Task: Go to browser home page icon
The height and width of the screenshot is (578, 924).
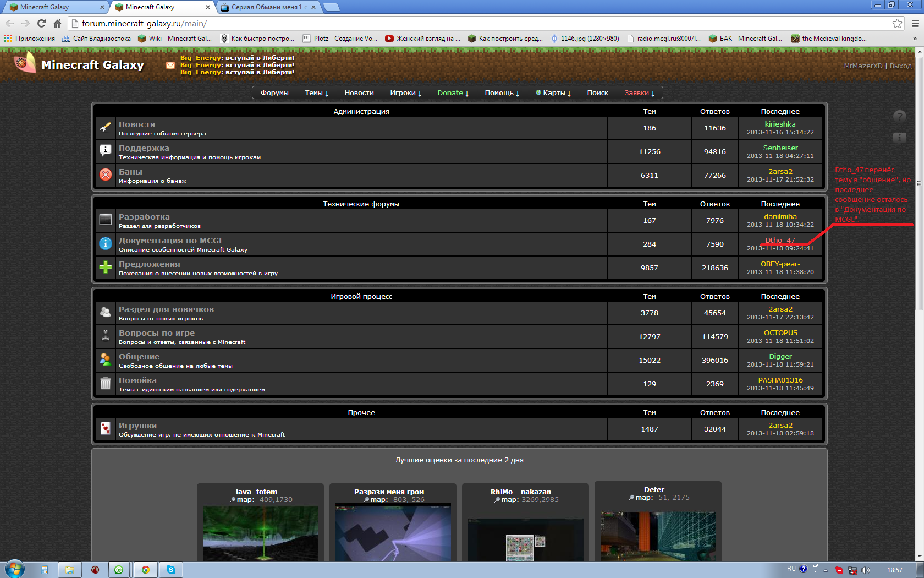Action: [x=57, y=23]
